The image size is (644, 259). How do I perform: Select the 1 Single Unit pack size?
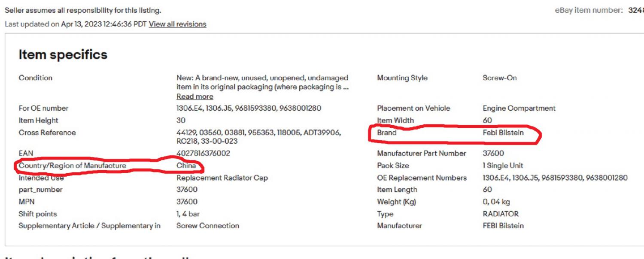pyautogui.click(x=503, y=165)
